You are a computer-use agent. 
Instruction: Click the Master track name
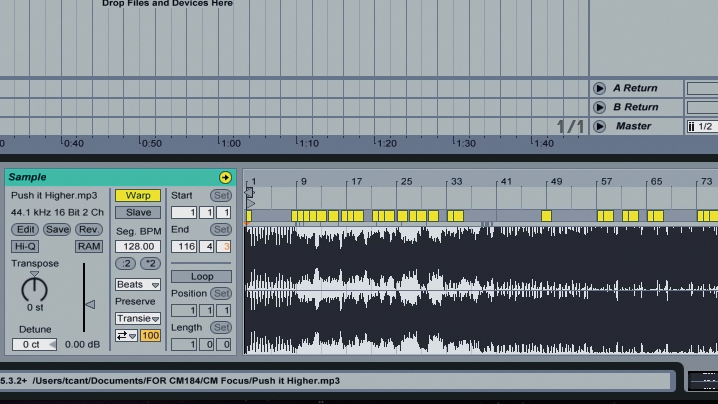pyautogui.click(x=633, y=126)
